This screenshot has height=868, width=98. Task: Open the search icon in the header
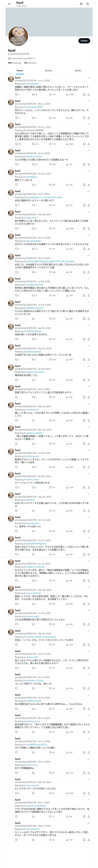[x=88, y=4]
